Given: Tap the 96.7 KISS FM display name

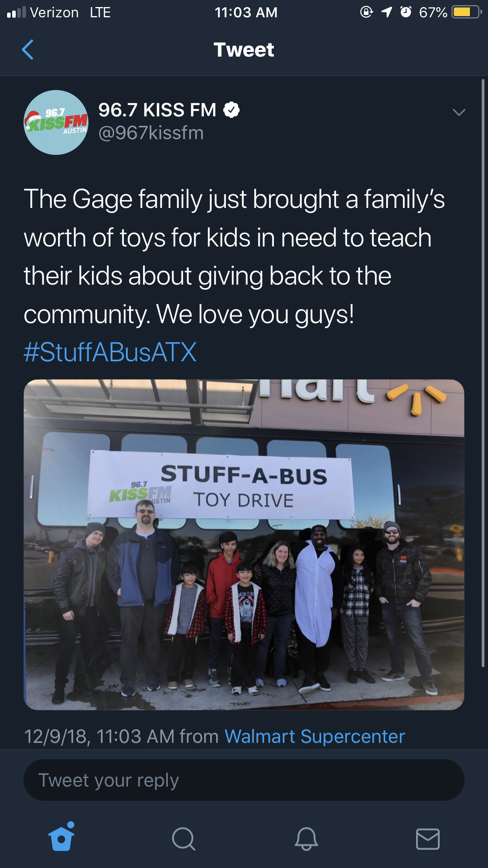Looking at the screenshot, I should pos(157,110).
